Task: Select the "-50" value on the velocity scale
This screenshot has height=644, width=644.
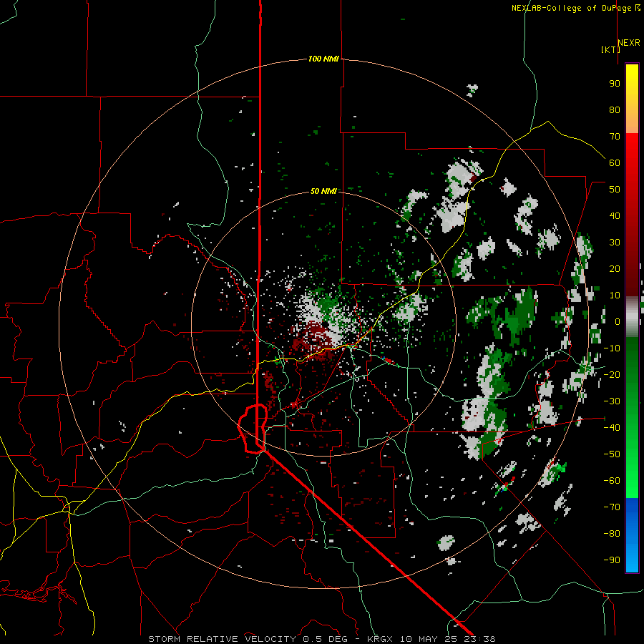Action: tap(612, 454)
